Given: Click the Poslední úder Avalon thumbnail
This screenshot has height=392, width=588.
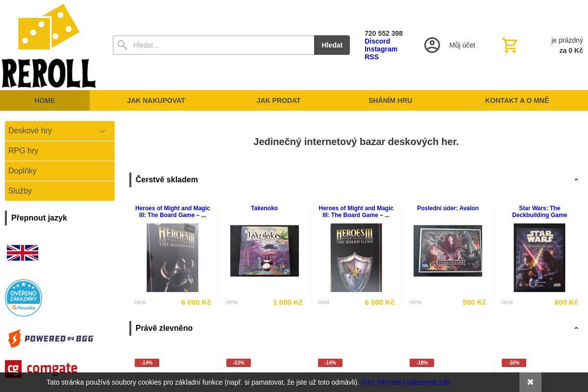Looking at the screenshot, I should [x=448, y=251].
